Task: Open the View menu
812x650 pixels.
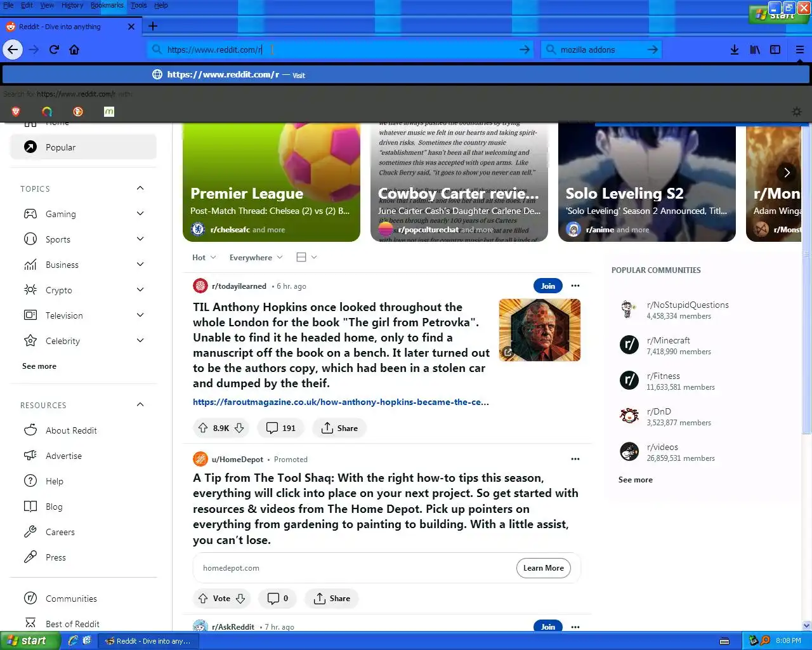Action: [x=48, y=5]
